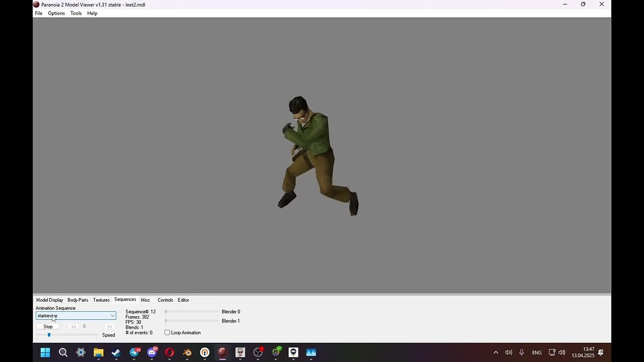Switch to the Textures tab
This screenshot has width=644, height=362.
101,300
